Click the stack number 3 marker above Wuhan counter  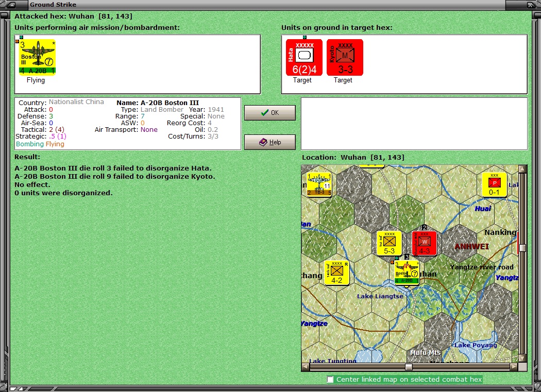407,257
